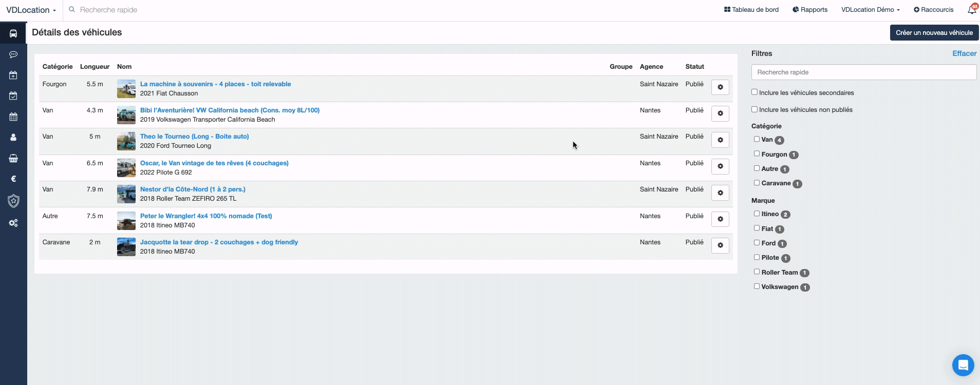Click the calendar-plus icon in sidebar

click(13, 75)
